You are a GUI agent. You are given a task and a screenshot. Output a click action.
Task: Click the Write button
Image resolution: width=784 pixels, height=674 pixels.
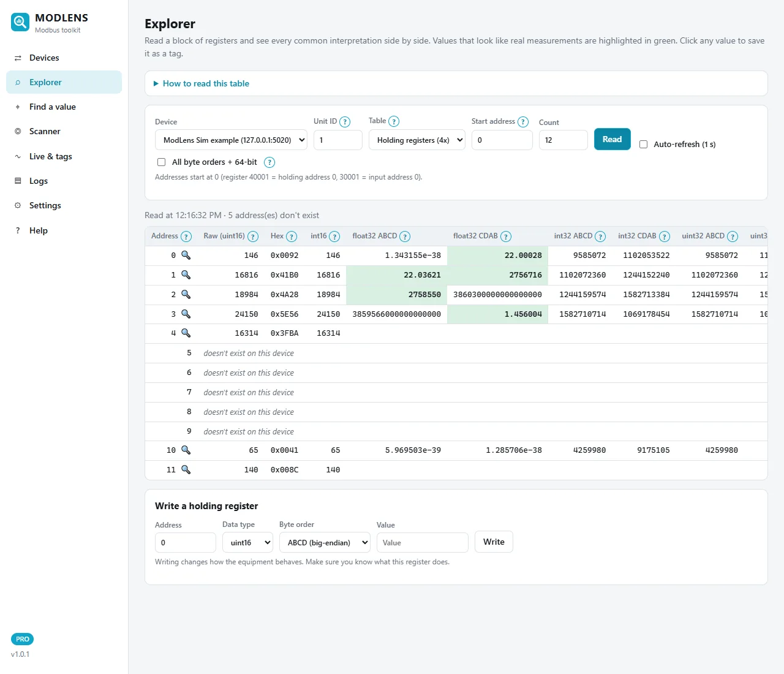(494, 542)
